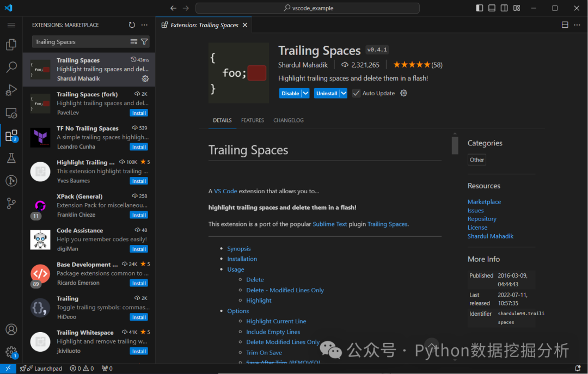Go back with the navigation arrow
This screenshot has height=374, width=588.
pos(173,8)
